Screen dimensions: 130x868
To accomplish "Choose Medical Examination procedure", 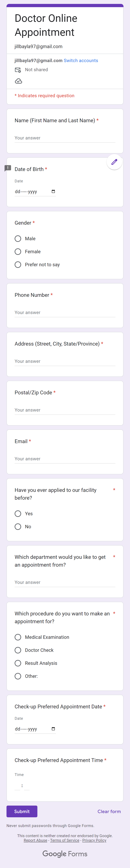I will click(18, 637).
